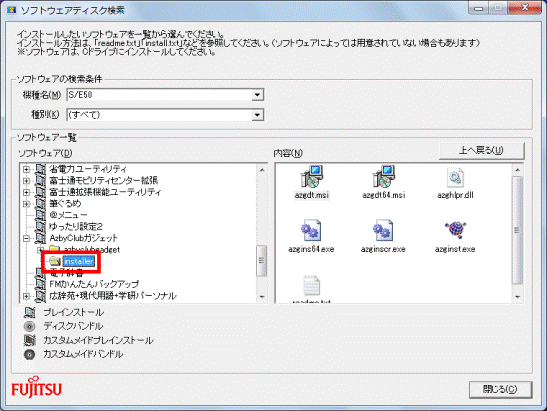Click contents pane scrollbar up arrow
The height and width of the screenshot is (411, 547).
(517, 170)
